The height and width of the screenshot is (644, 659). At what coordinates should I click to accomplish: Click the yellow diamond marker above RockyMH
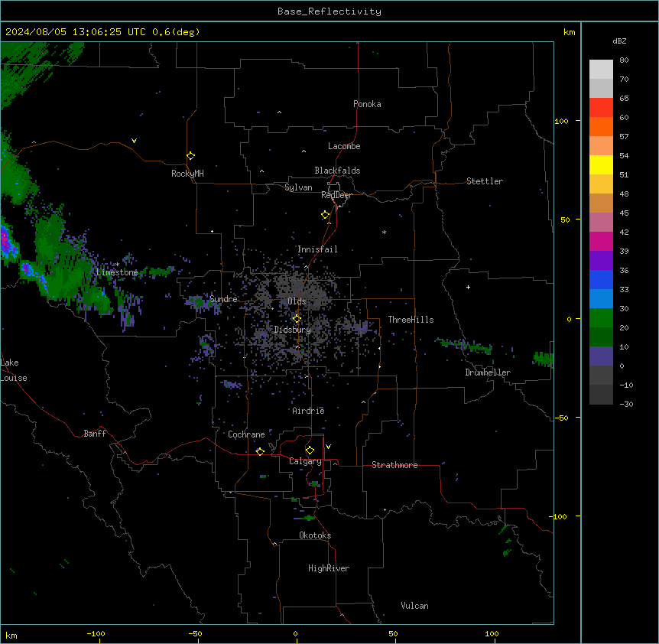pos(190,156)
